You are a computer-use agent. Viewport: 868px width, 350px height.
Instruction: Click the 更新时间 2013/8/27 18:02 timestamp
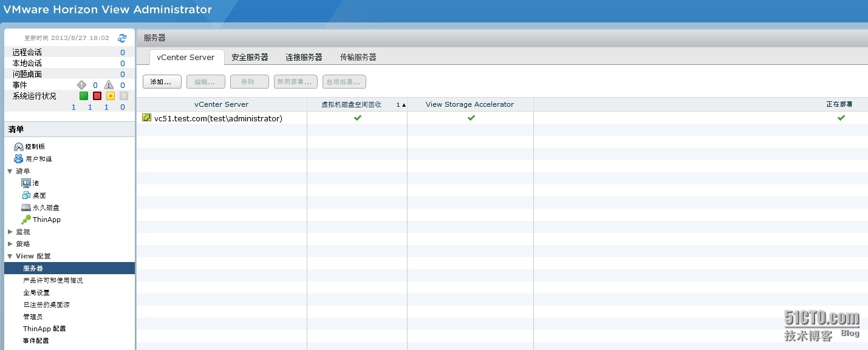[x=67, y=38]
